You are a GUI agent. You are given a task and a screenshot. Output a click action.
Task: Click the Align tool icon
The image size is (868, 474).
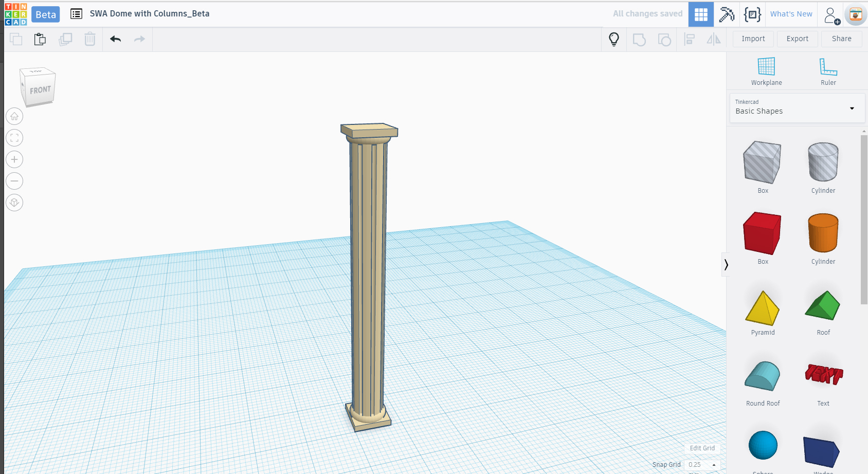click(x=690, y=39)
